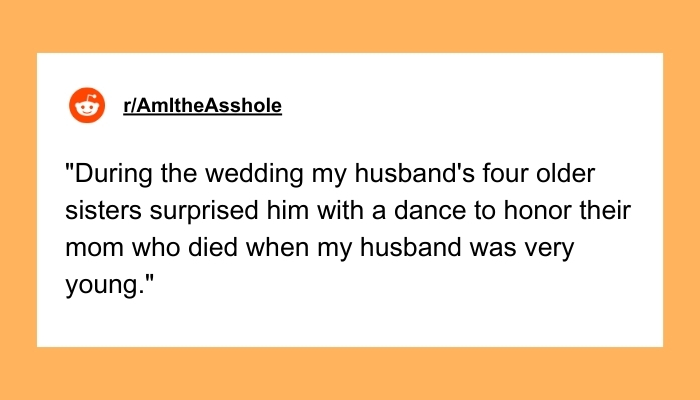Screen dimensions: 700x400
Task: Click the word "died" in the quote
Action: (x=196, y=249)
